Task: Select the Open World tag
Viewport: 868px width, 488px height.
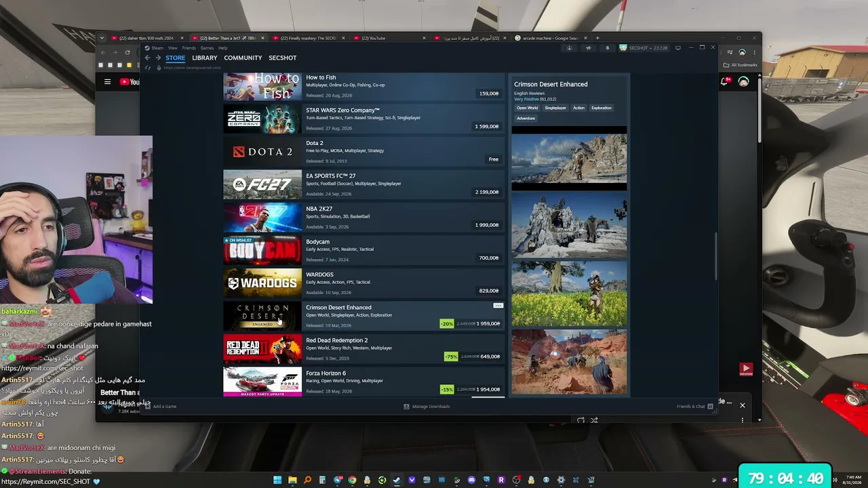Action: (527, 108)
